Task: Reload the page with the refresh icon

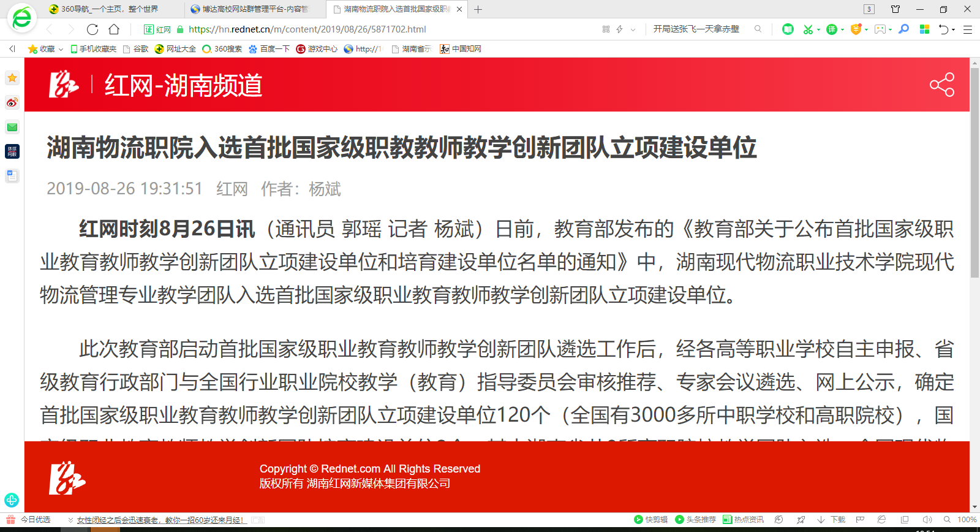Action: click(x=92, y=29)
